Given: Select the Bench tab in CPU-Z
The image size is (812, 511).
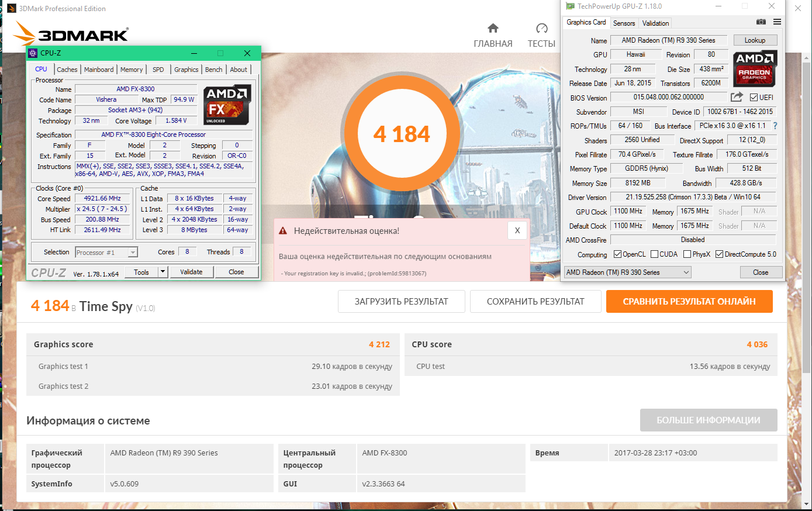Looking at the screenshot, I should [214, 70].
